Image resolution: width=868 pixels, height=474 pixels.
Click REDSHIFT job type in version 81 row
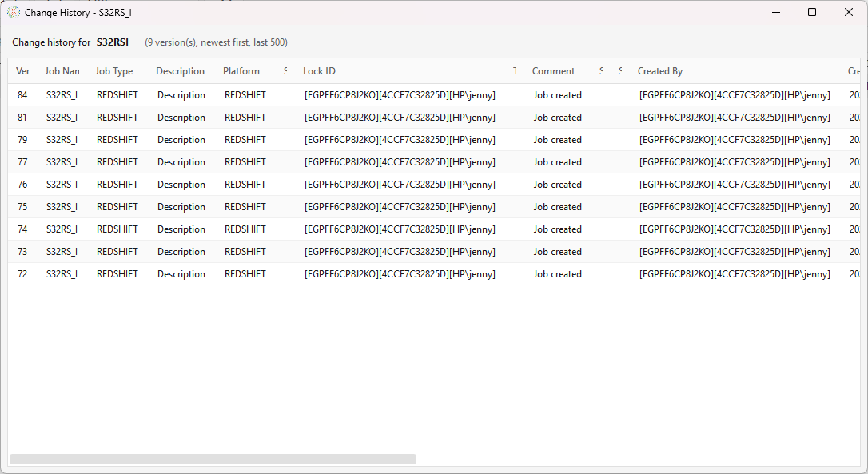point(117,118)
